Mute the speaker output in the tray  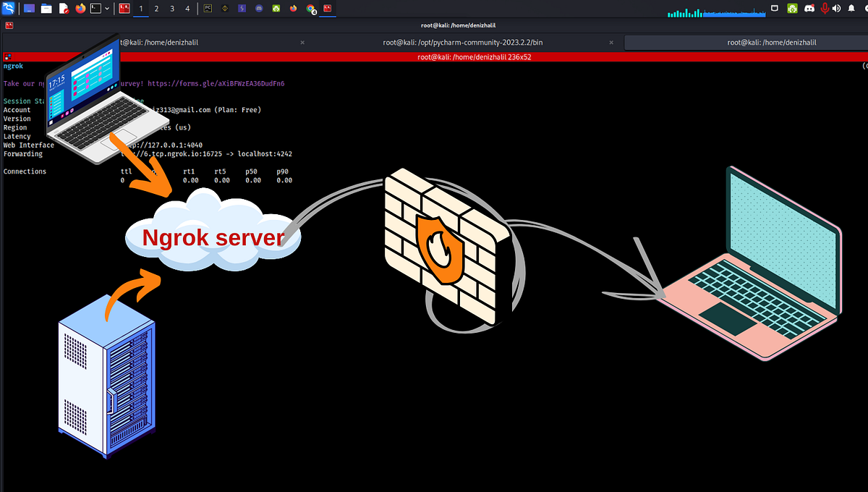pos(838,8)
